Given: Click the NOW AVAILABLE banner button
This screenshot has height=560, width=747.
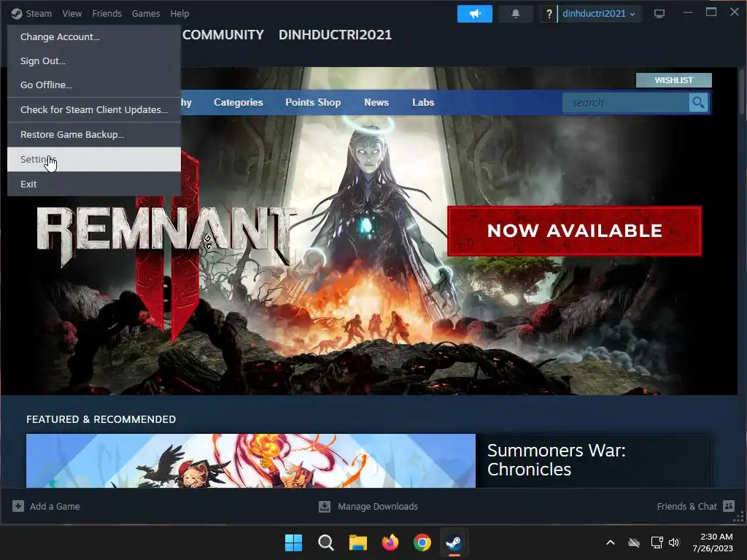Looking at the screenshot, I should pos(575,231).
